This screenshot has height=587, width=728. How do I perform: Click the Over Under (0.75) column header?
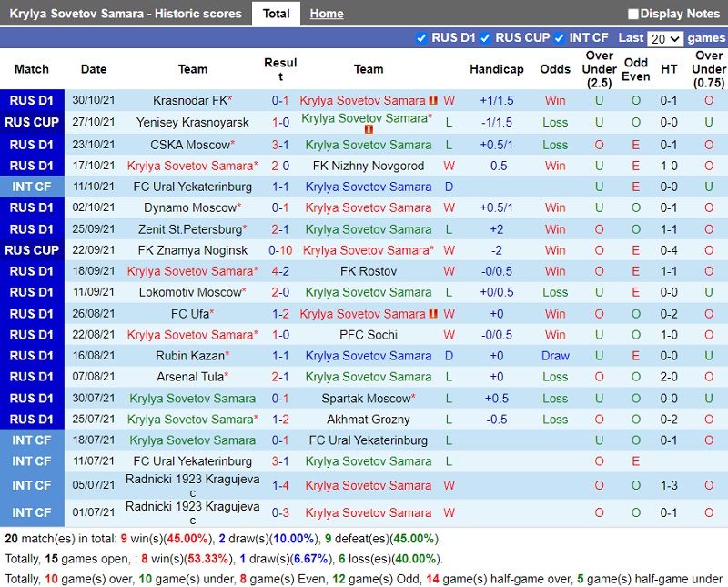click(709, 69)
